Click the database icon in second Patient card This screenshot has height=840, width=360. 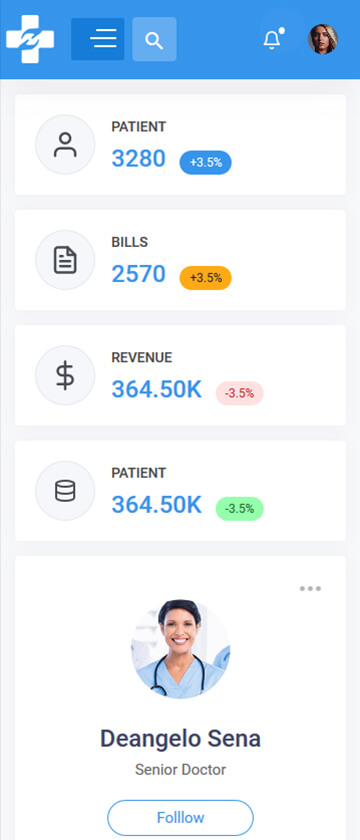pyautogui.click(x=65, y=491)
